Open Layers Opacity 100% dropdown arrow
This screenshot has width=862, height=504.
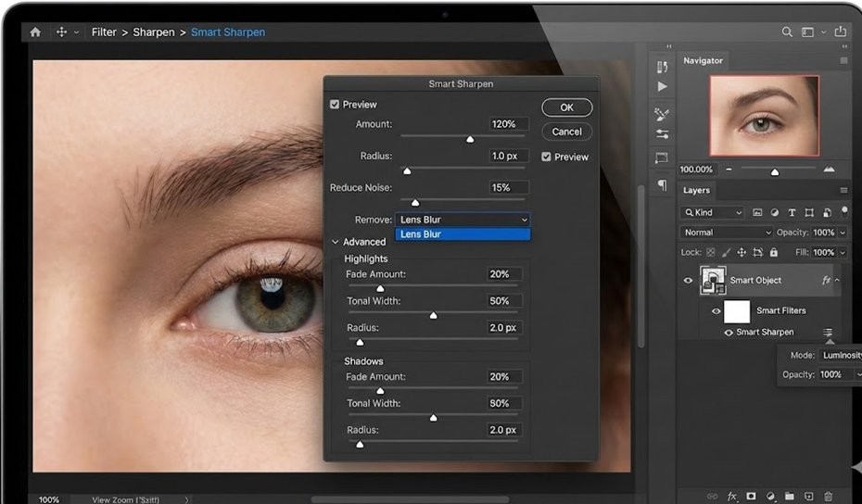843,233
